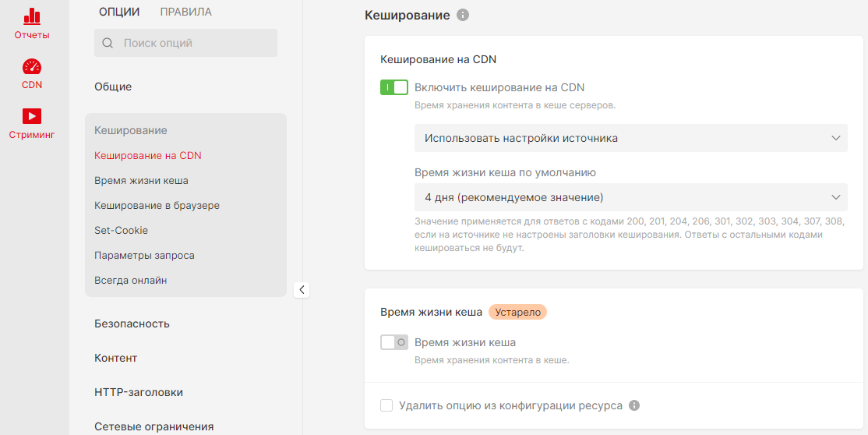
Task: Open the Reports (Отчеты) section icon
Action: (x=32, y=16)
